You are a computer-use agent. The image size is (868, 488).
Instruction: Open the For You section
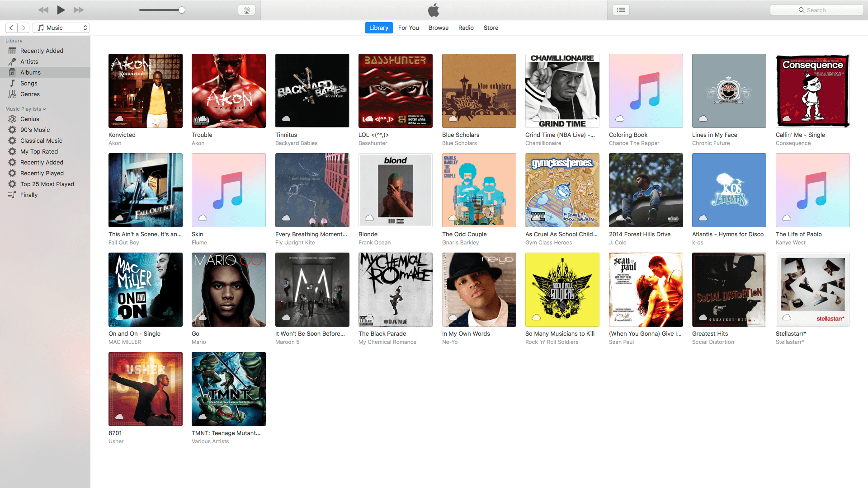click(x=408, y=28)
